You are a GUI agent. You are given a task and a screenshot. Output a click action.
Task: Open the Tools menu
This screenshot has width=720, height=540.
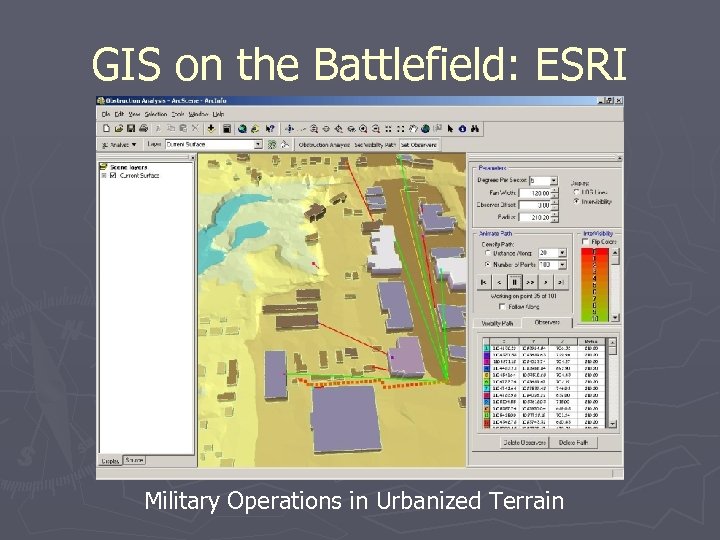pos(178,114)
